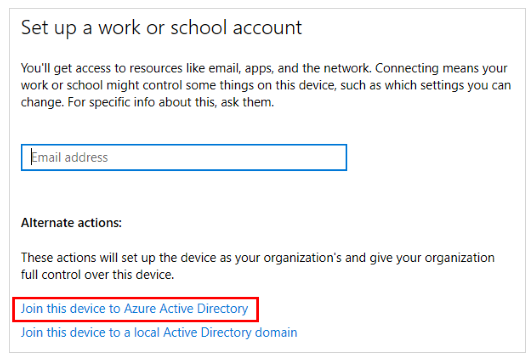Screen dimensions: 531x362
Task: Open the Join this device to Azure Active Directory link
Action: (x=134, y=309)
